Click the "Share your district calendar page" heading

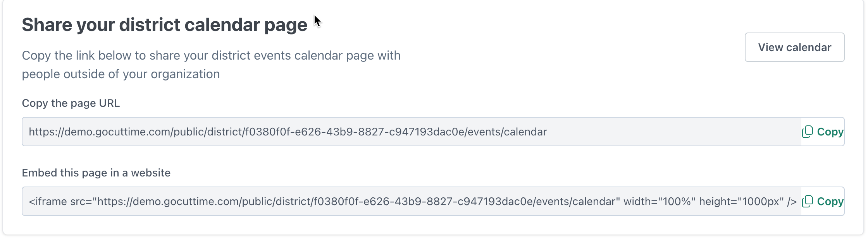[x=164, y=25]
